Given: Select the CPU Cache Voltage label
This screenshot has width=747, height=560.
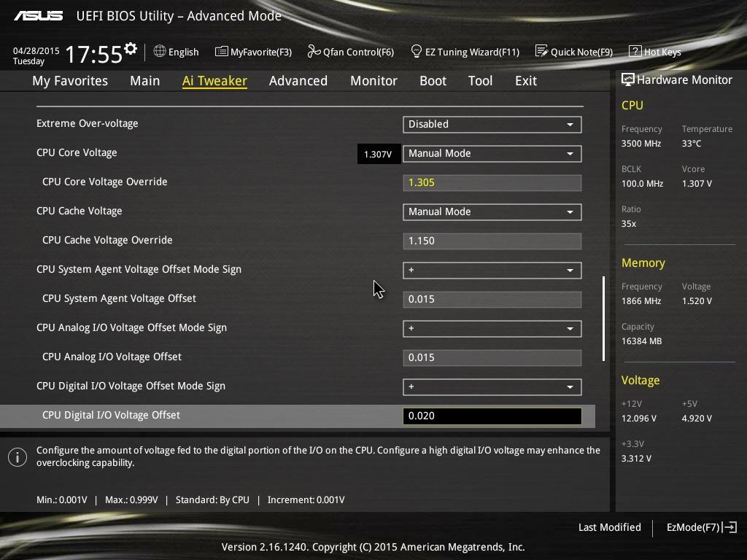Looking at the screenshot, I should [79, 211].
